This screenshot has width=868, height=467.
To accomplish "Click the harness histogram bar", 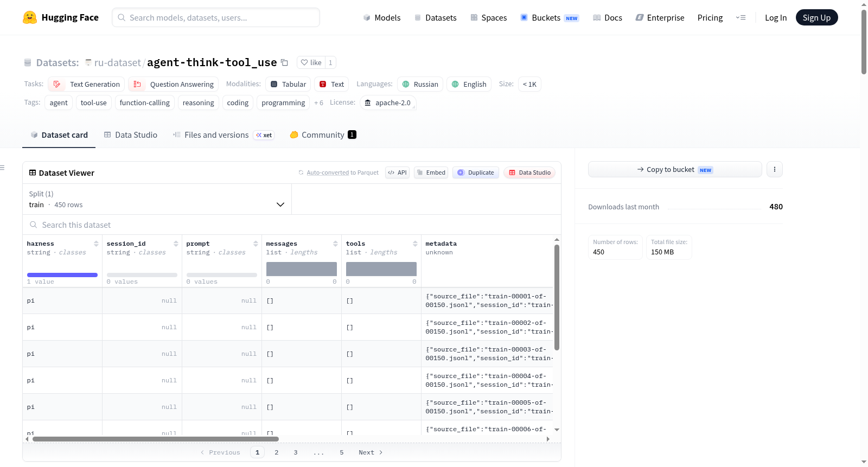I will pyautogui.click(x=62, y=275).
